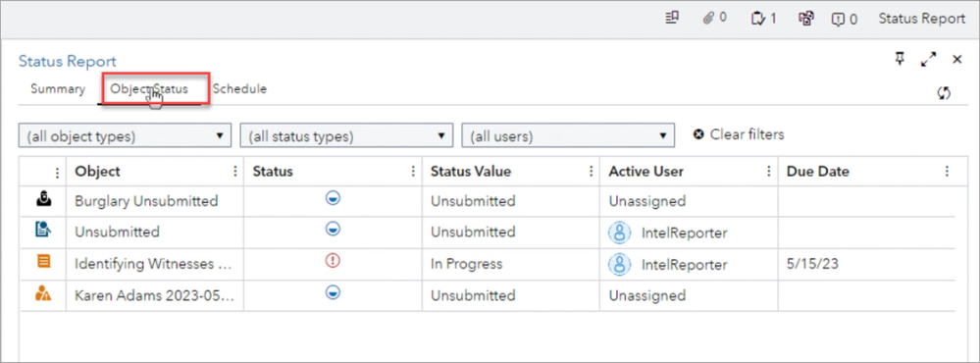Open the all object types dropdown
This screenshot has height=363, width=980.
125,135
